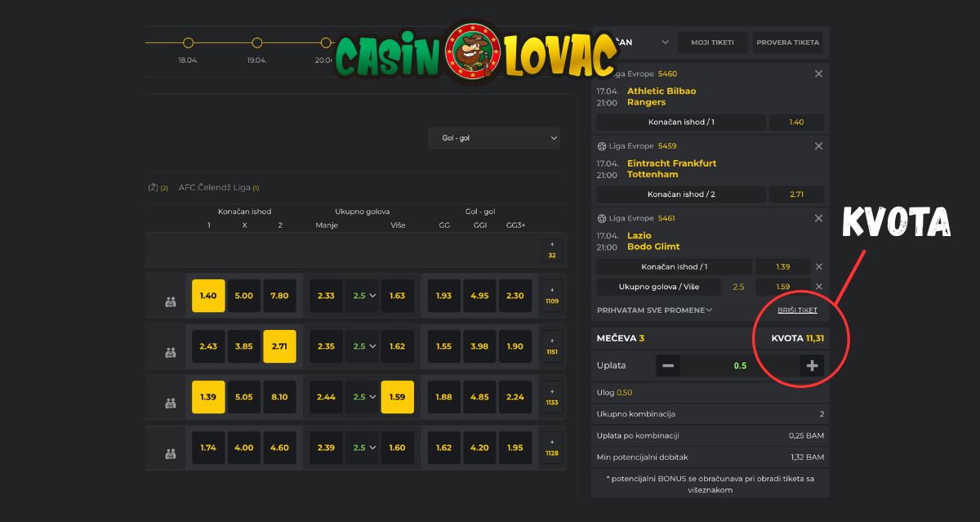Remove Athletic Bilbao vs Rangers from ticket
Image resolution: width=980 pixels, height=522 pixels.
point(818,74)
